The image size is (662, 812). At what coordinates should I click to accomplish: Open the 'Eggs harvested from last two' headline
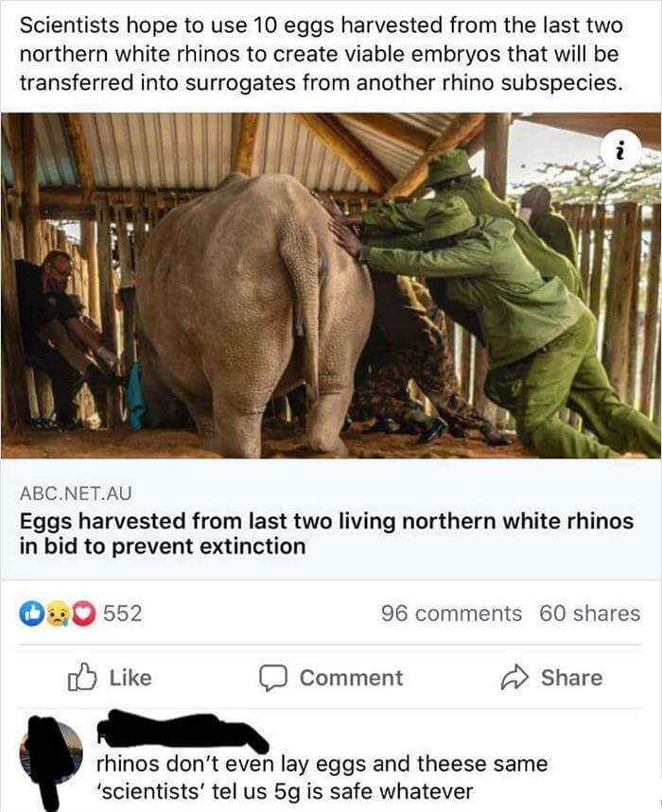tap(326, 533)
